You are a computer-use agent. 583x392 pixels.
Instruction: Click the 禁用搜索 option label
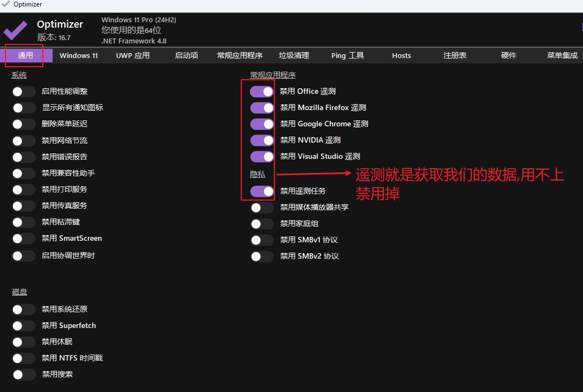pos(57,374)
